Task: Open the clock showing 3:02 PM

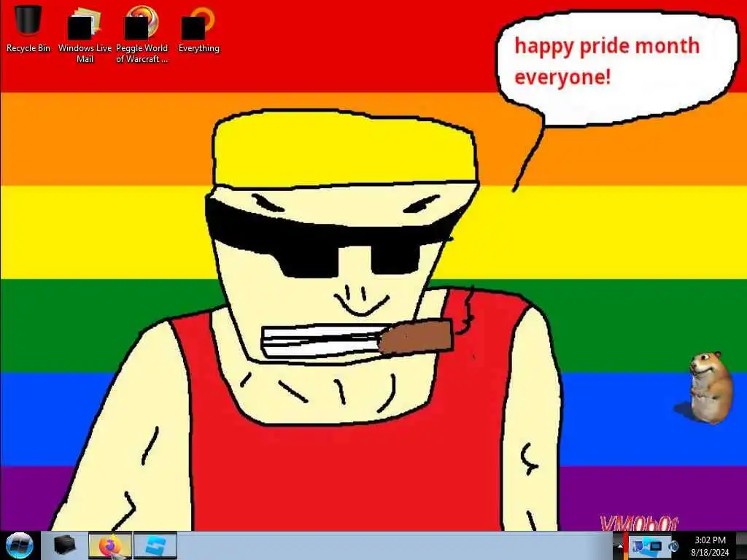Action: coord(710,545)
